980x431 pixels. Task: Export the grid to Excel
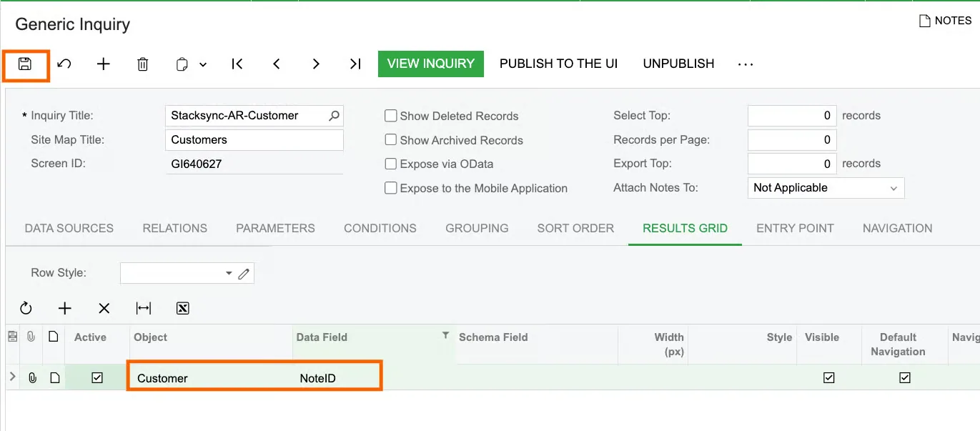click(x=182, y=308)
